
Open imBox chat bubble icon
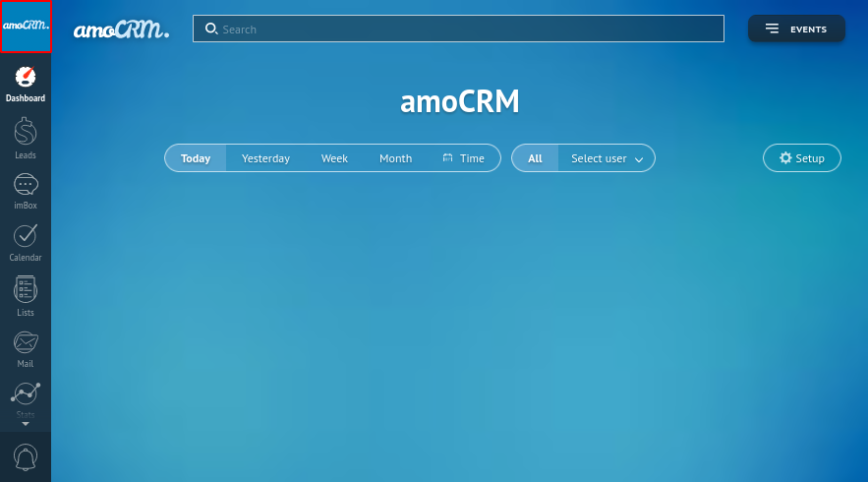point(26,185)
